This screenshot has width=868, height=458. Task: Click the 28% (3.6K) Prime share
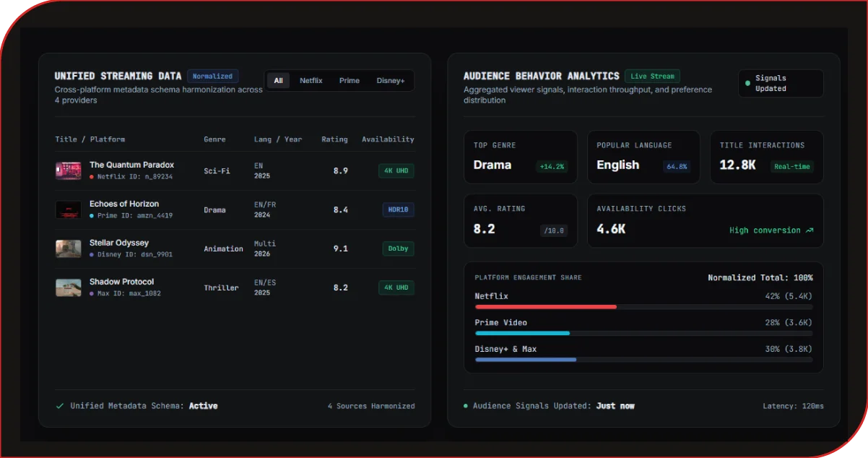click(789, 323)
